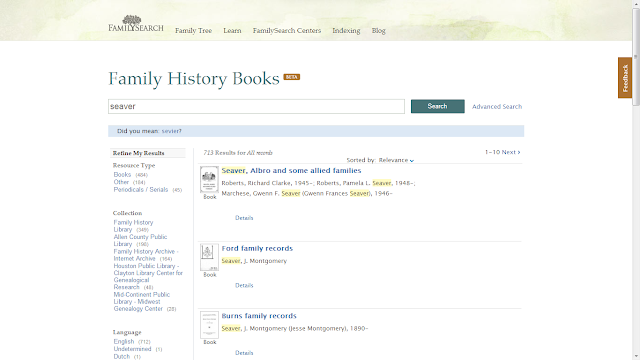Filter by Periodicals / Serials
Screen dimensions: 640x360
[x=141, y=190]
